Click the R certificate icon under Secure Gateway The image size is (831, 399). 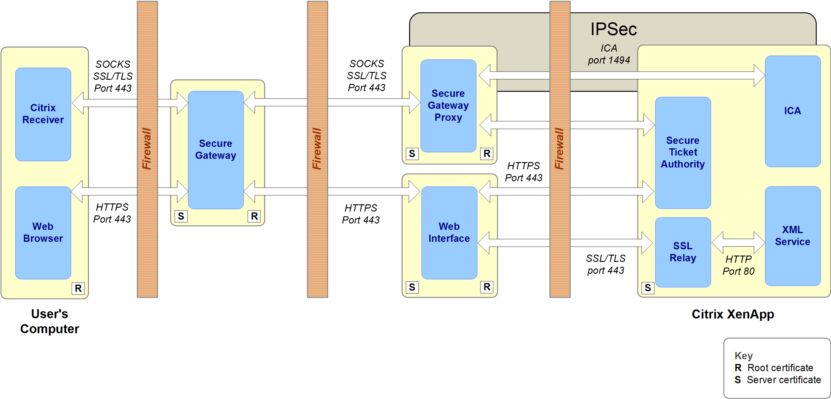254,216
